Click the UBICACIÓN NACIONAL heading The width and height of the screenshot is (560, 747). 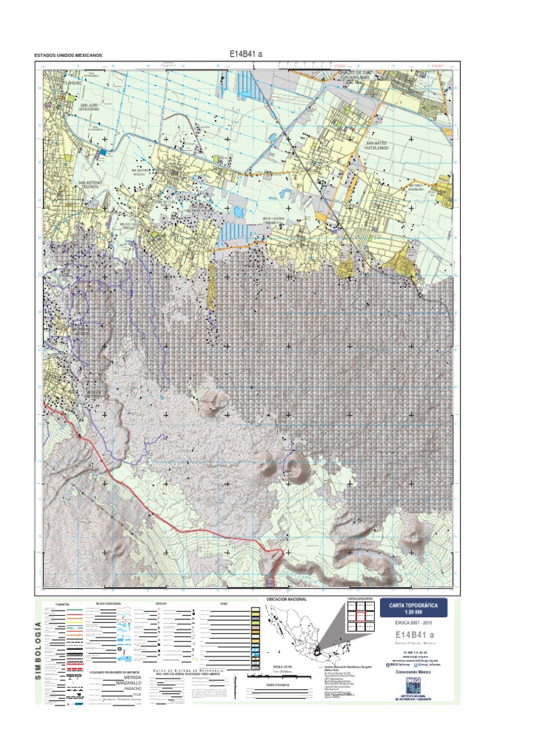click(x=287, y=599)
